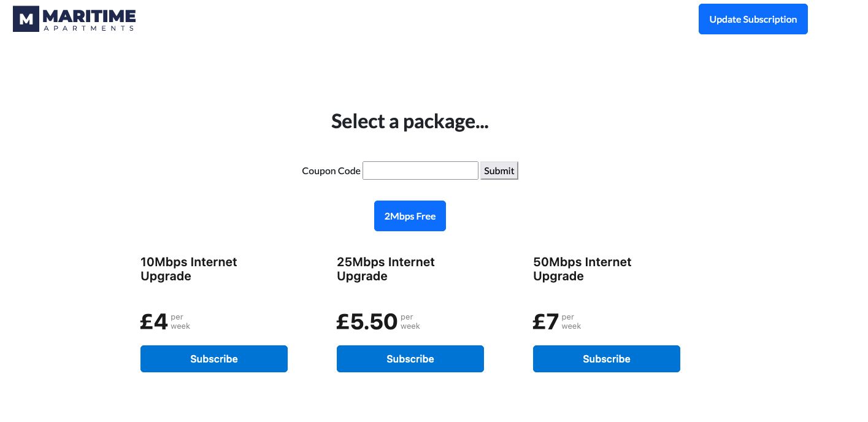This screenshot has width=868, height=422.
Task: Click the Maritime Apartments wordmark in header
Action: [x=88, y=15]
